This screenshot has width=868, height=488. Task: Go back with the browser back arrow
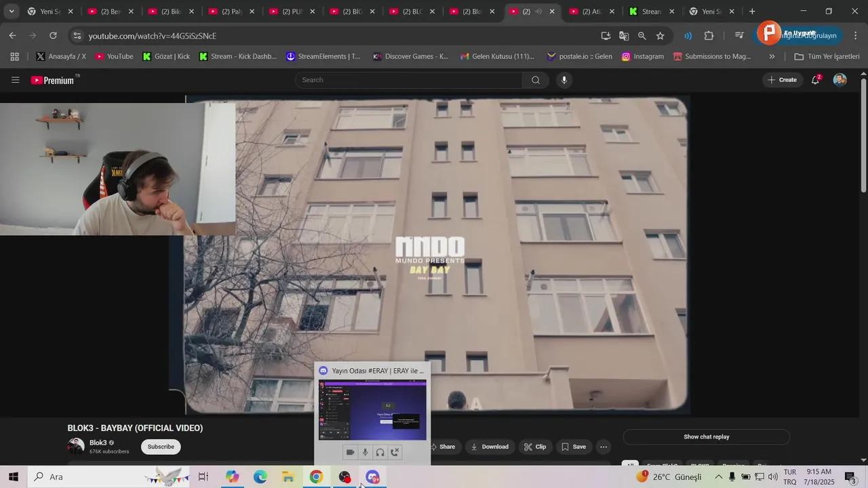pos(12,35)
